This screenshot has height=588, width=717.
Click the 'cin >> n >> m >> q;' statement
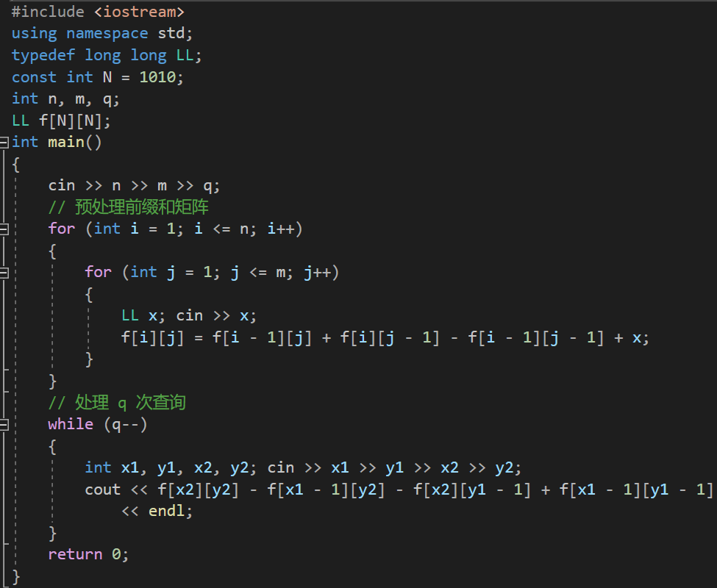134,185
